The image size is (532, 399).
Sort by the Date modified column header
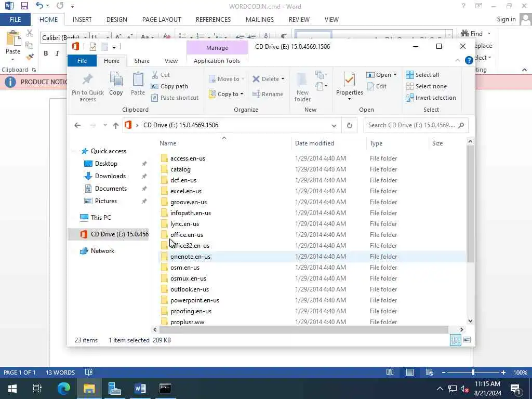tap(314, 143)
